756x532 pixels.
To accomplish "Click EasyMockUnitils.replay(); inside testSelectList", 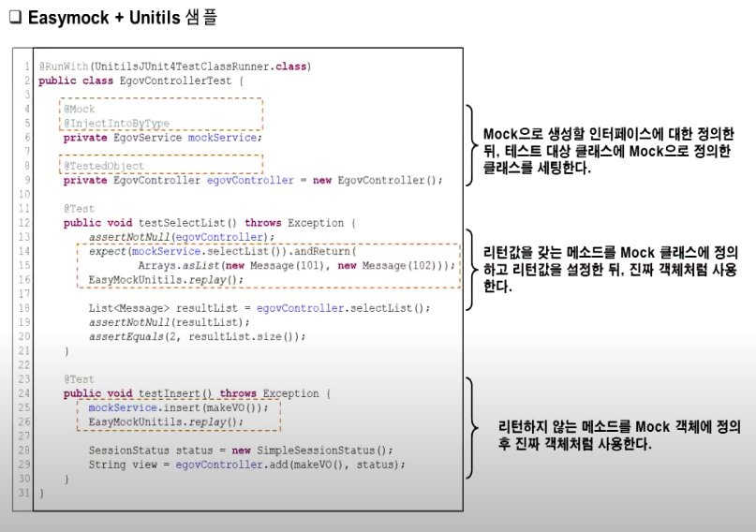I will click(x=166, y=279).
